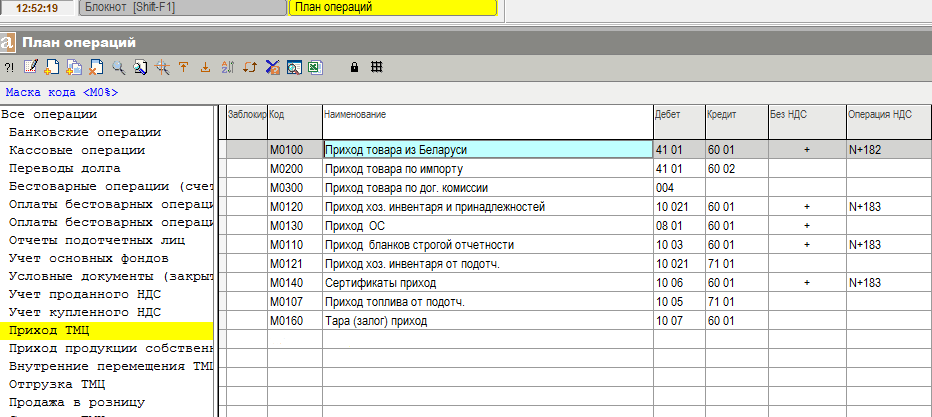Click the export to Excel icon

(x=316, y=68)
